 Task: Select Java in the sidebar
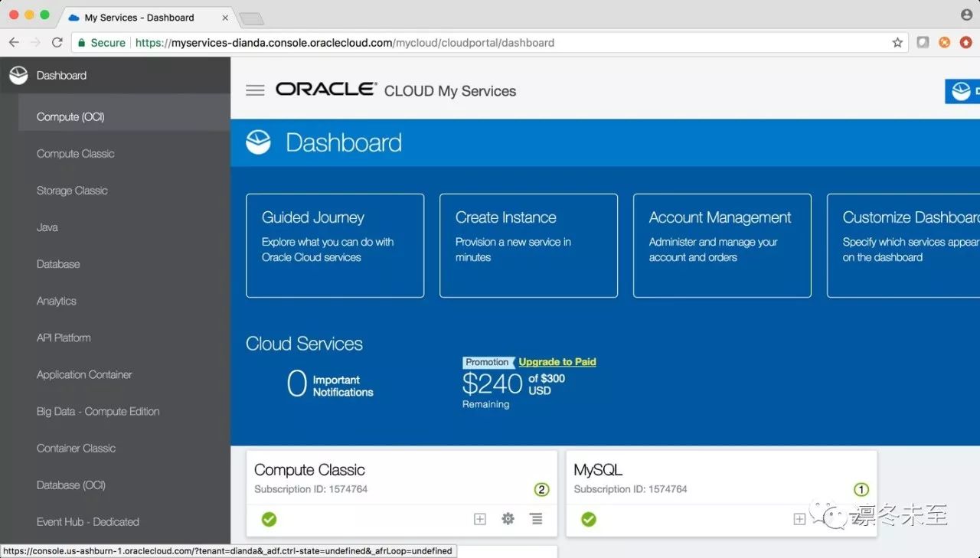(47, 227)
